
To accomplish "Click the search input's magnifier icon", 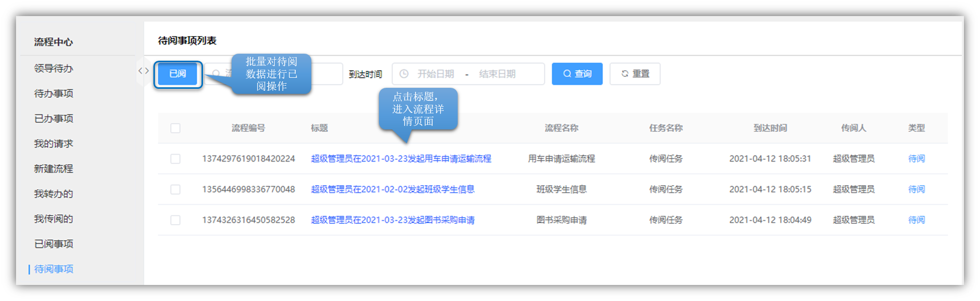I will 216,74.
